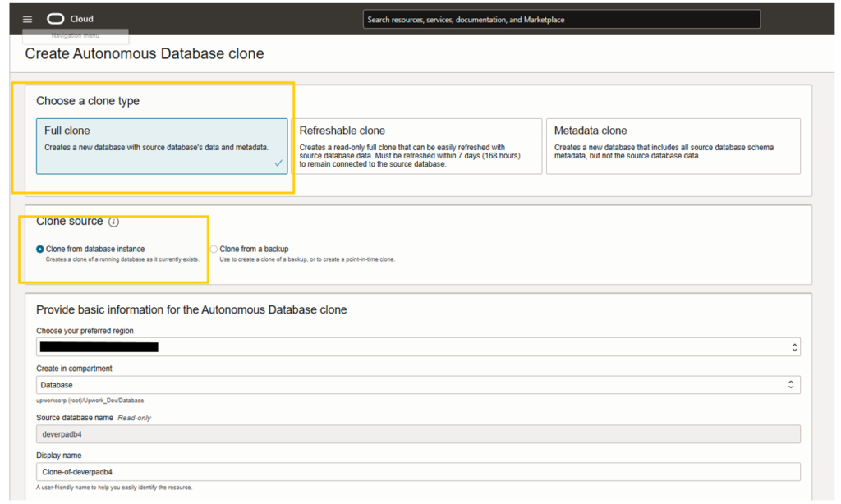Click the Create Autonomous Database clone heading

point(143,53)
